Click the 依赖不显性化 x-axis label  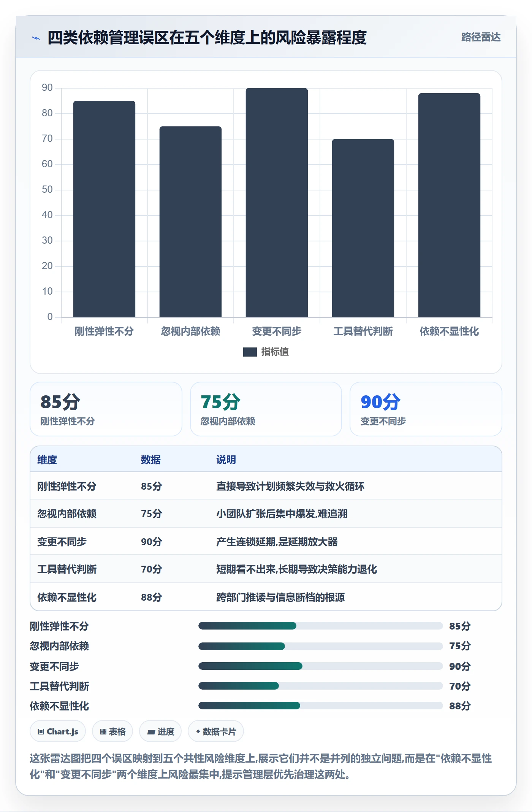[x=449, y=331]
